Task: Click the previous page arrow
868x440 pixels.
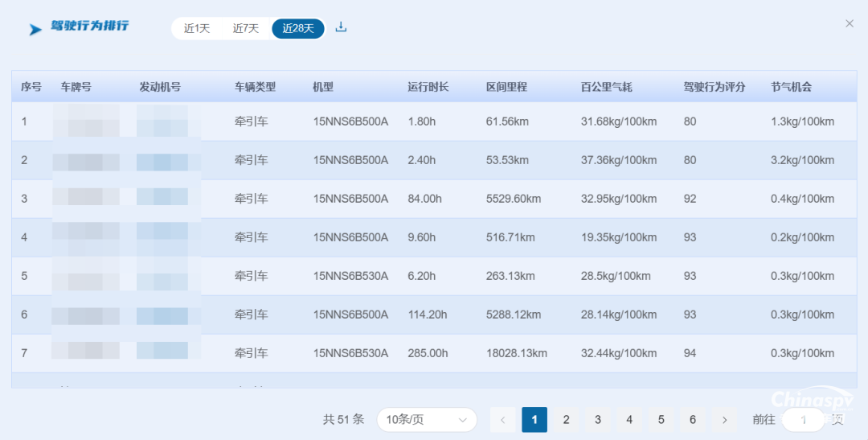Action: (503, 420)
